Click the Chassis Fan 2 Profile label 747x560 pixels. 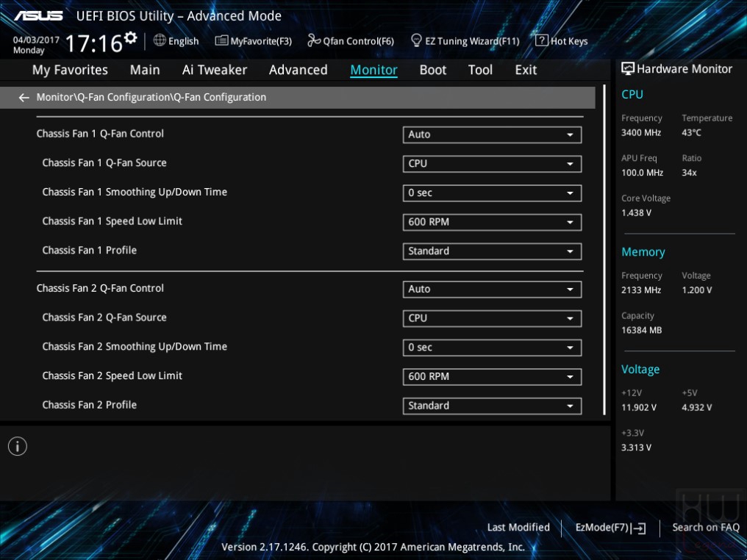(90, 405)
